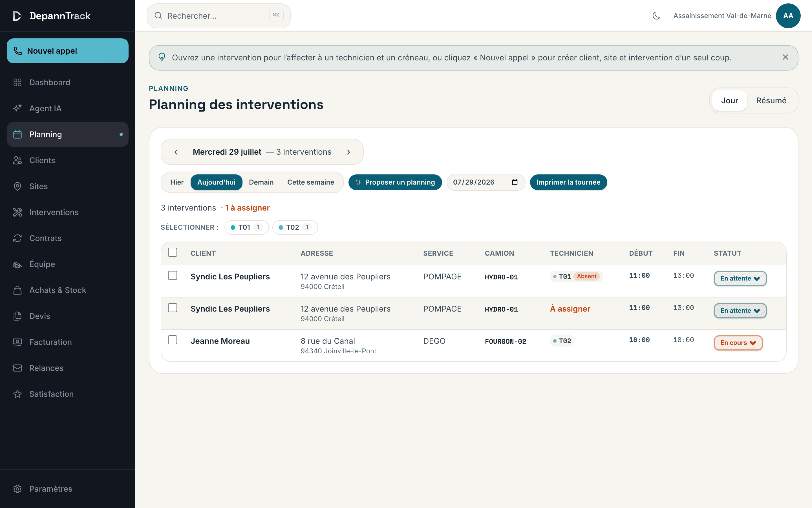Click the Équipe team icon

click(x=17, y=264)
